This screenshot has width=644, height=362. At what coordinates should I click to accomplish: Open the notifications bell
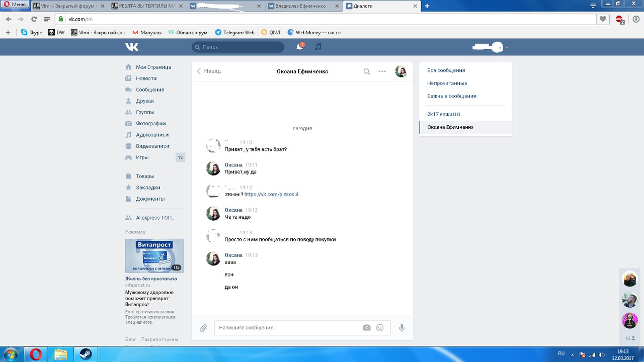pos(300,47)
